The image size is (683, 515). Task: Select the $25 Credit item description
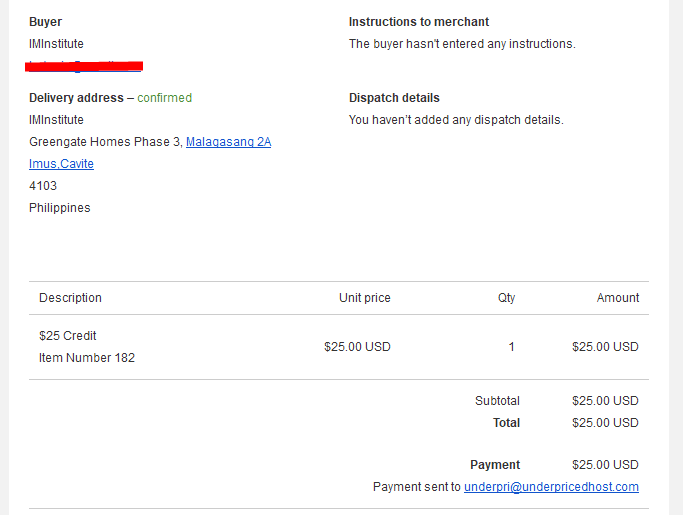(68, 335)
